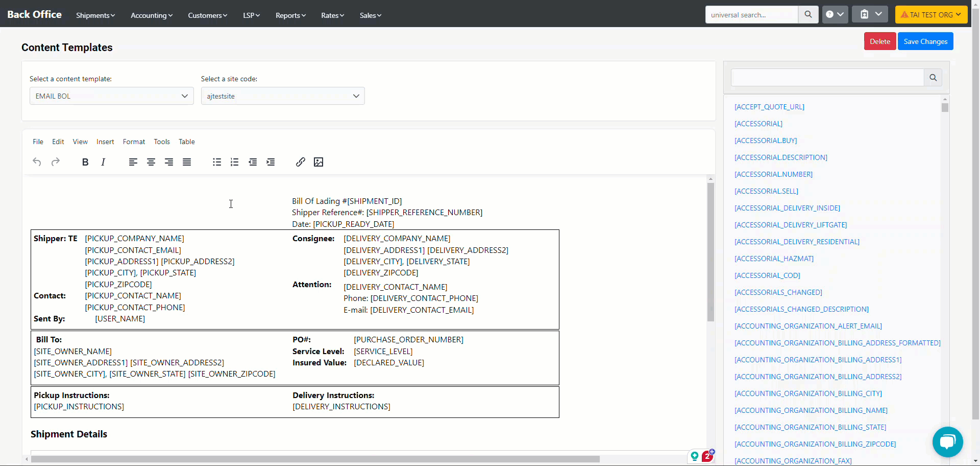Image resolution: width=980 pixels, height=466 pixels.
Task: Click the Save Changes button
Action: (925, 41)
